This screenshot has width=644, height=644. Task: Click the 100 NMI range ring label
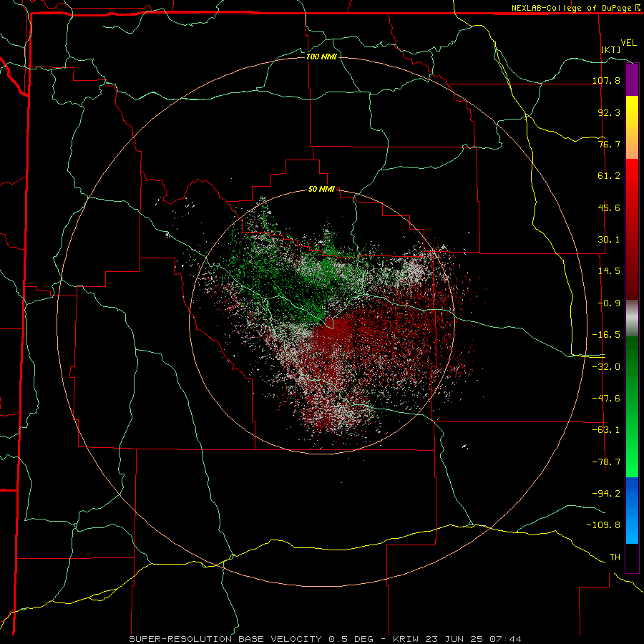tap(321, 57)
